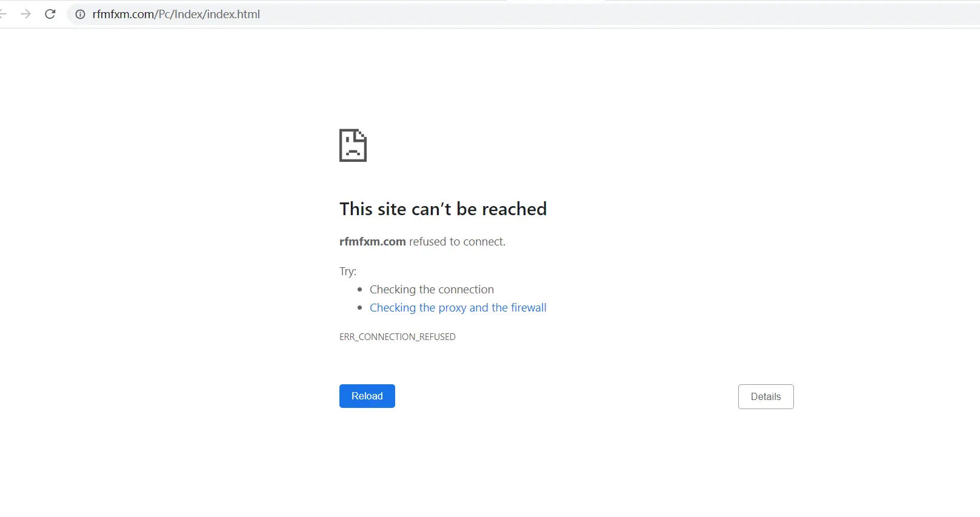Click bullet before "Checking the connection"
This screenshot has height=517, width=980.
click(359, 290)
